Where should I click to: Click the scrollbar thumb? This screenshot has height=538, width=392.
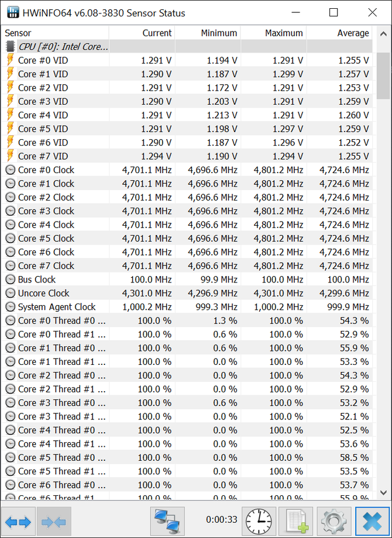pos(383,76)
